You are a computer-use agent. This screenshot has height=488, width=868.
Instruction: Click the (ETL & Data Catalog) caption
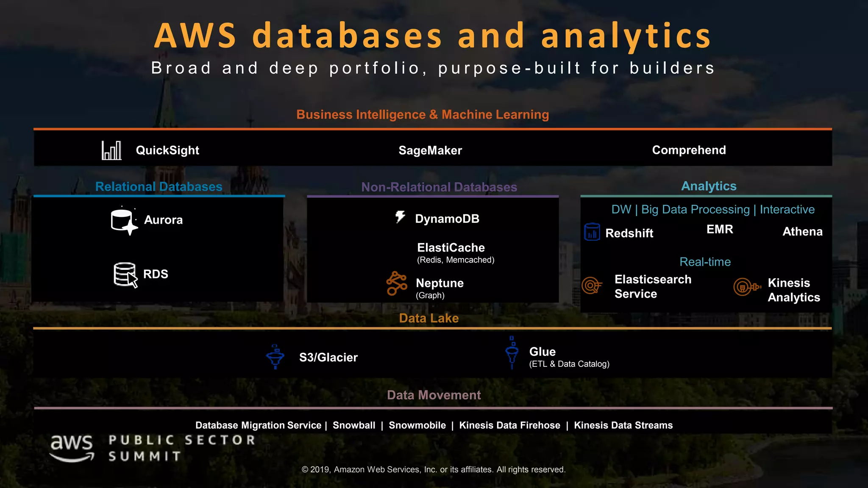coord(569,364)
